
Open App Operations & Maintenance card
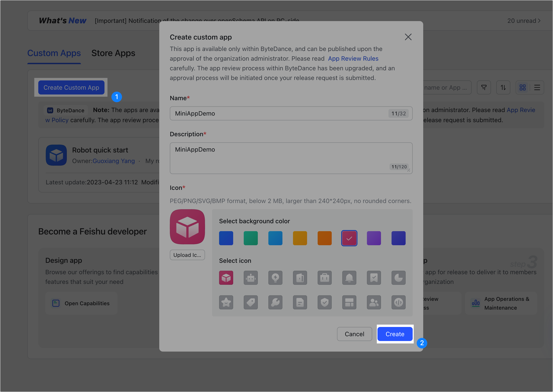coord(501,303)
